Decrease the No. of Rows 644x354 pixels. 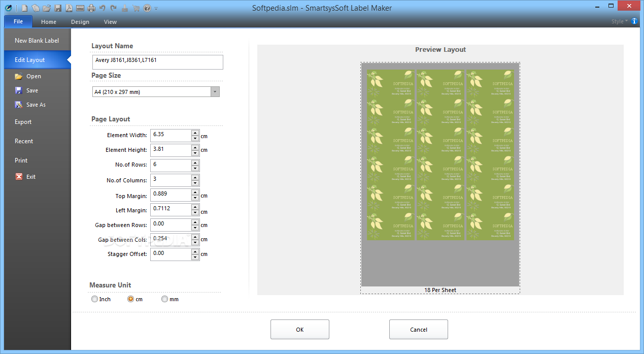195,169
